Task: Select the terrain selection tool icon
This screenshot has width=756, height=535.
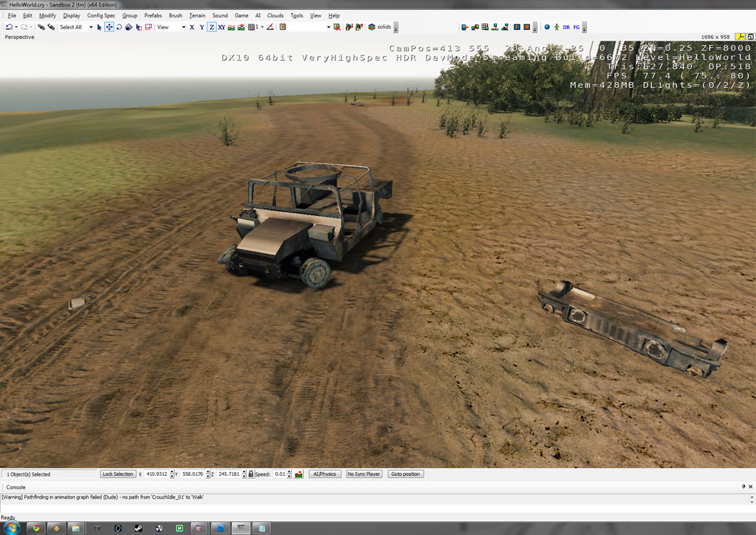Action: (x=139, y=27)
